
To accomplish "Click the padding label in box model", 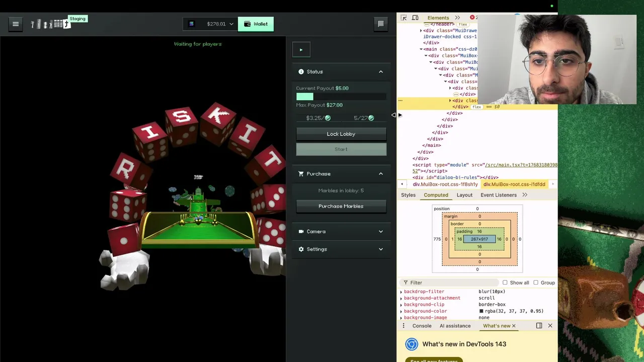I will pyautogui.click(x=464, y=231).
